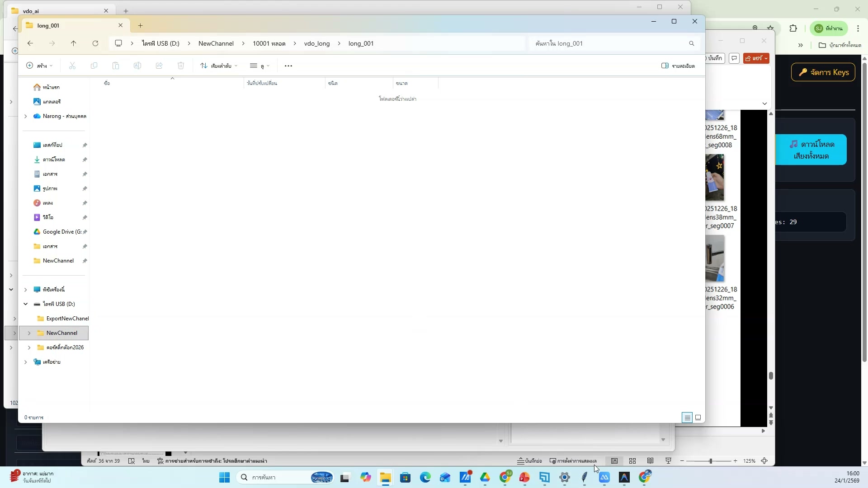Click the ค้นหาใน long_001 search field
Viewport: 868px width, 488px height.
(x=610, y=43)
